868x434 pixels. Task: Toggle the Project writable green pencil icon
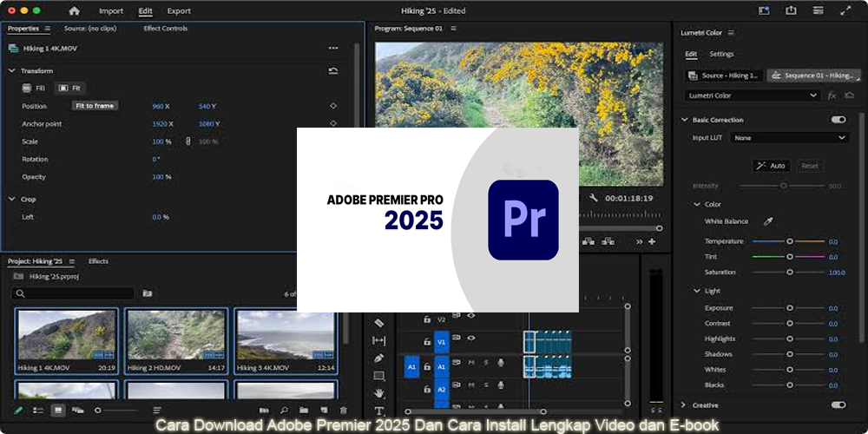pyautogui.click(x=18, y=411)
